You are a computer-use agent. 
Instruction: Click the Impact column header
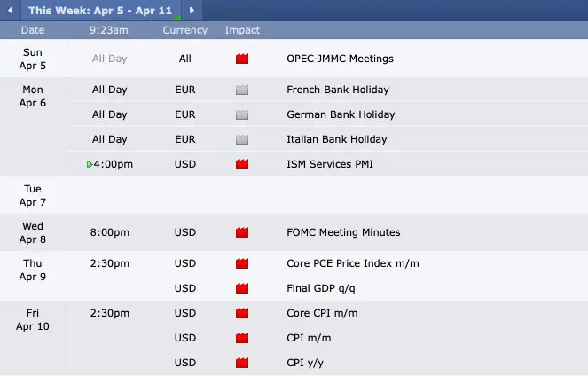tap(242, 30)
